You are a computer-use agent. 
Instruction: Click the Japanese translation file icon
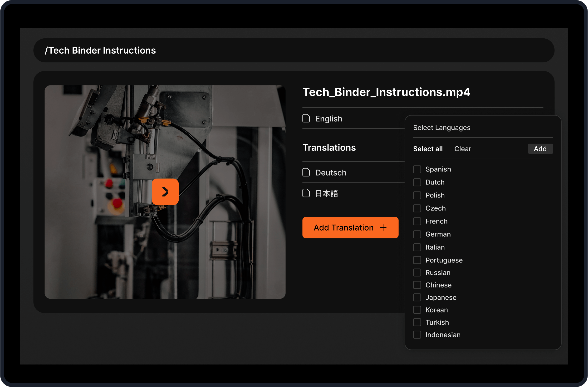tap(306, 193)
